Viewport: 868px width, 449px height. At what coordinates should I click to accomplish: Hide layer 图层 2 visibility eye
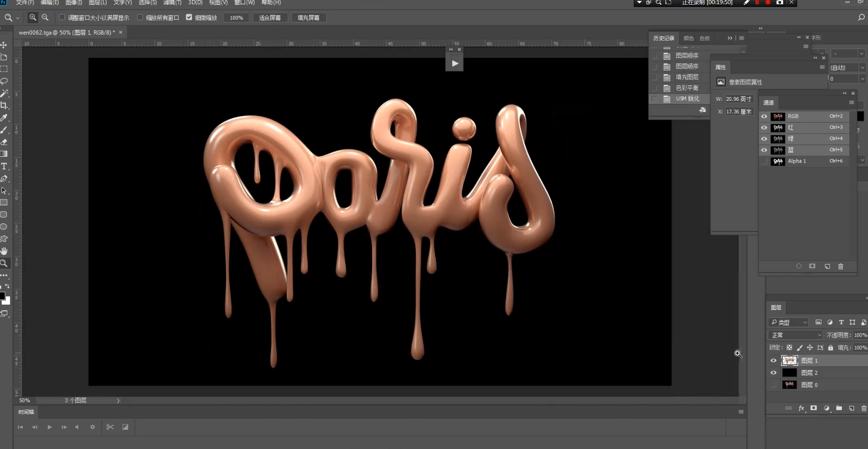click(x=774, y=373)
